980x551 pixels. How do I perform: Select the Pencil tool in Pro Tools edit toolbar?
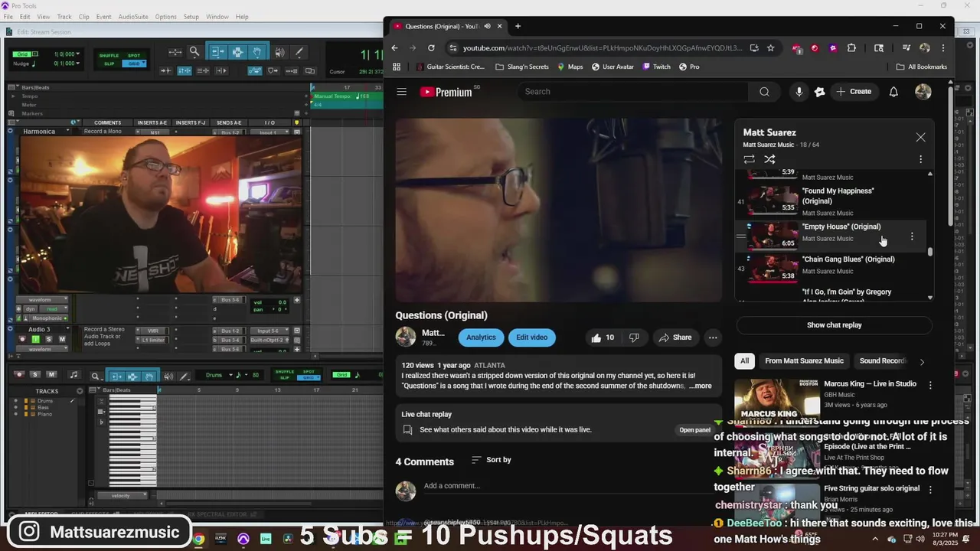tap(299, 52)
